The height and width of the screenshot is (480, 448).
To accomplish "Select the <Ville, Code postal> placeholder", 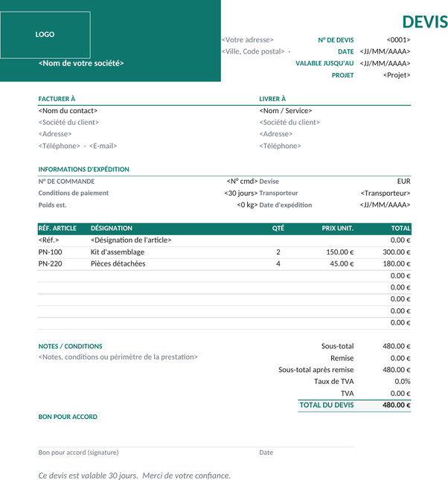I will [253, 51].
